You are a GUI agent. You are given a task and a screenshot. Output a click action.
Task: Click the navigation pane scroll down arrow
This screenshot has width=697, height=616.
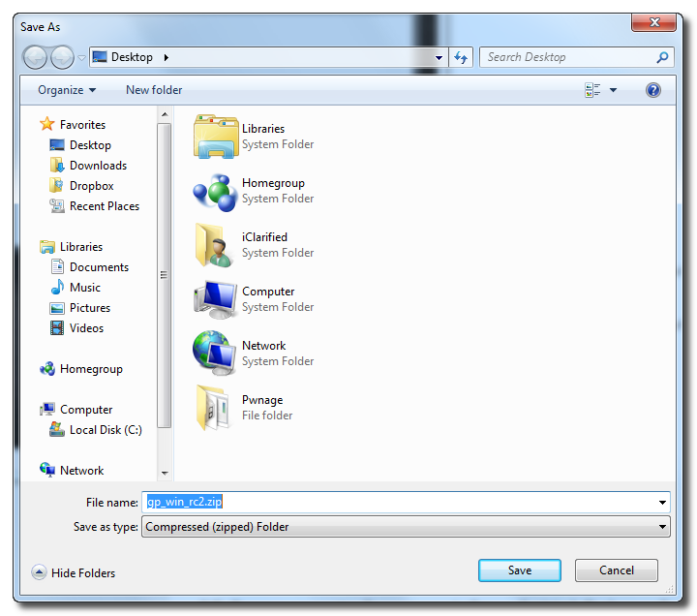point(165,473)
